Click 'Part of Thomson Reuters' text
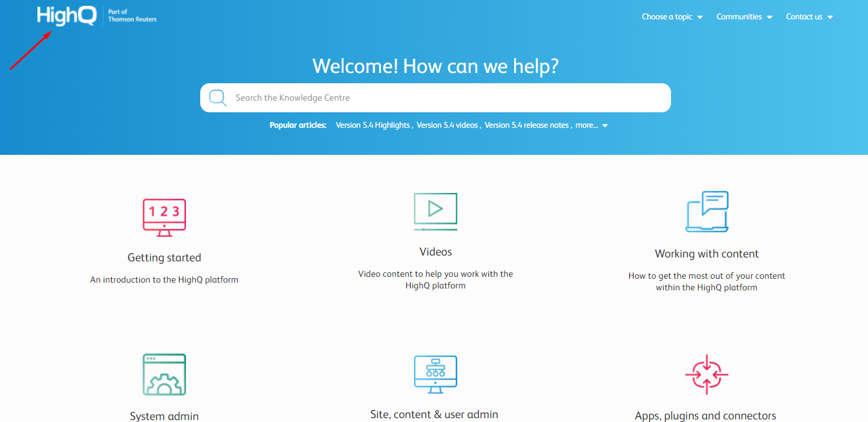The height and width of the screenshot is (422, 868). click(132, 16)
